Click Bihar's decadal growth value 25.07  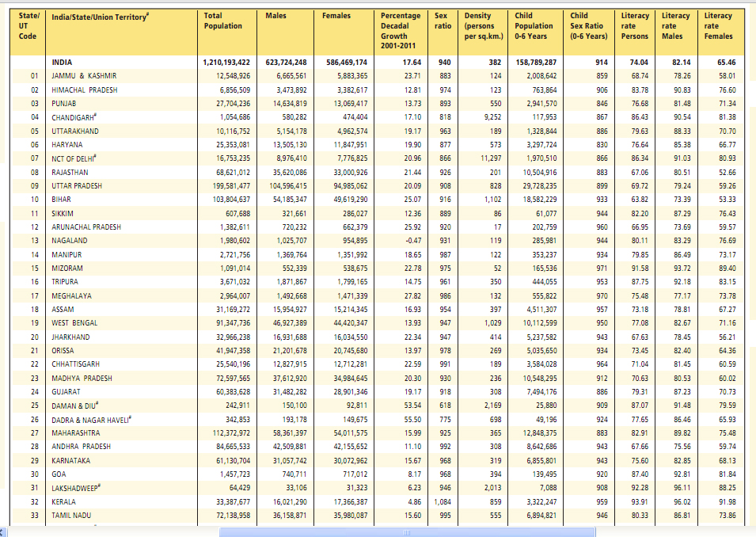[x=412, y=200]
